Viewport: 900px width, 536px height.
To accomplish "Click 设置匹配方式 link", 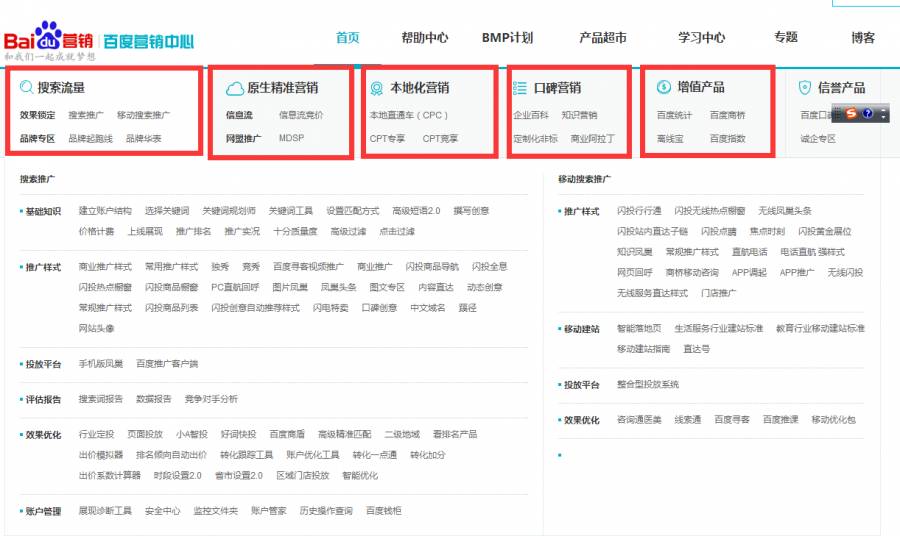I will coord(353,211).
